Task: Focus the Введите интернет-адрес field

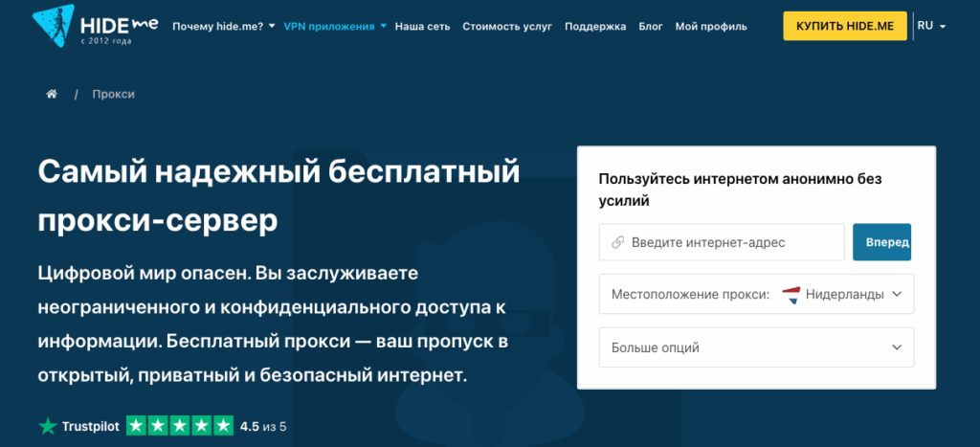Action: (722, 242)
